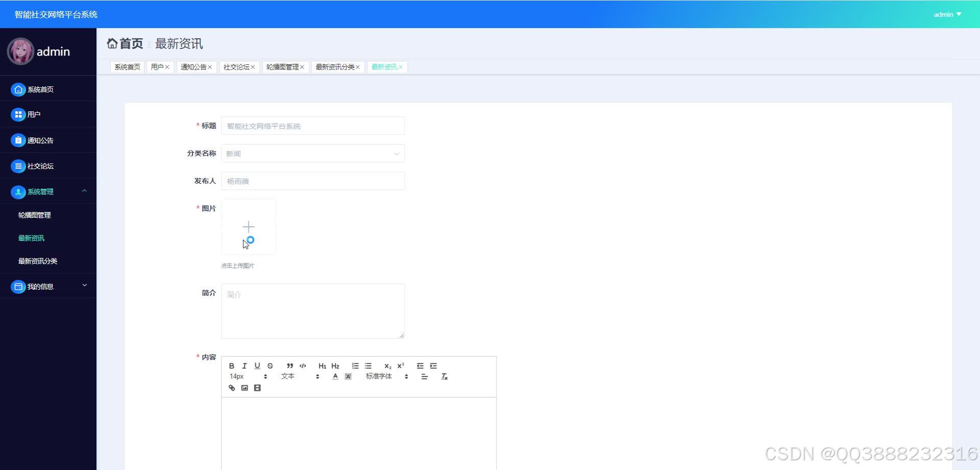Open 通知公告 in the sidebar
The image size is (980, 470).
point(48,140)
